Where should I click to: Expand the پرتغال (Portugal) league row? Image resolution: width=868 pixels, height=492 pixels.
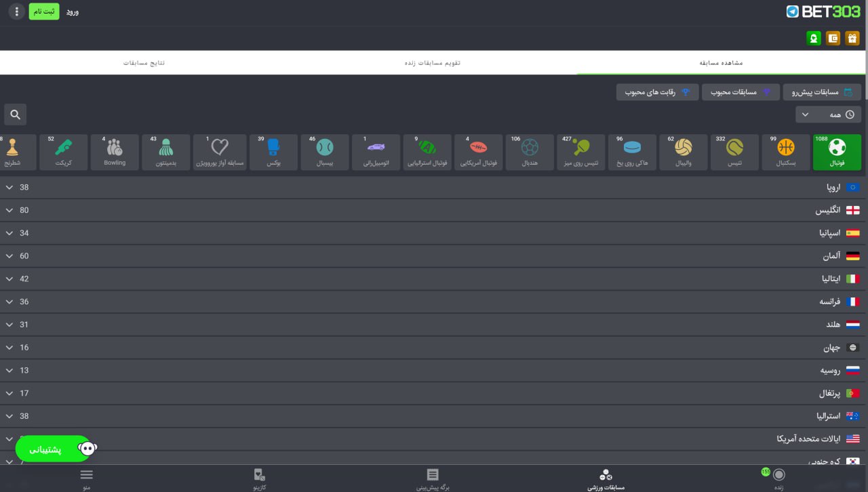pyautogui.click(x=434, y=393)
